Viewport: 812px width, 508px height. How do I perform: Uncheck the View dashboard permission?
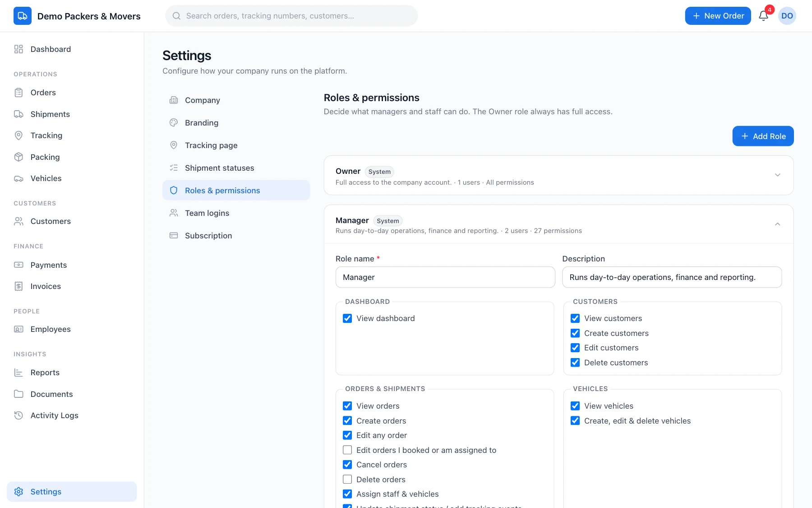point(347,318)
